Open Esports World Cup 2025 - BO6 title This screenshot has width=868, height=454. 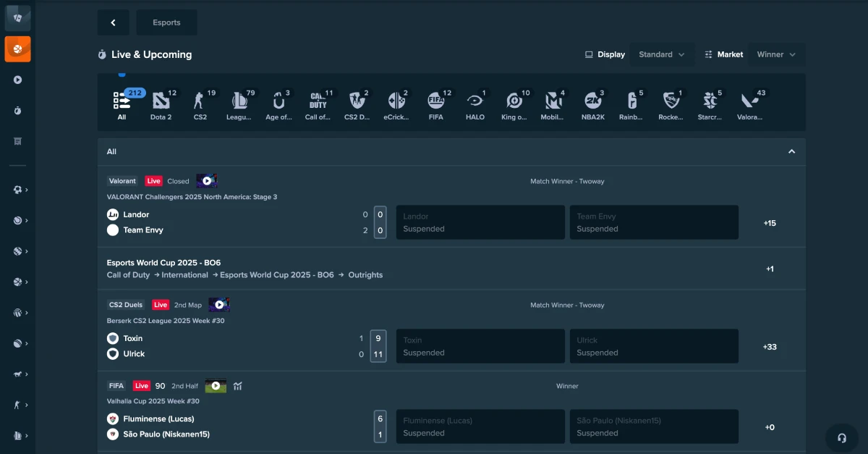pyautogui.click(x=163, y=263)
